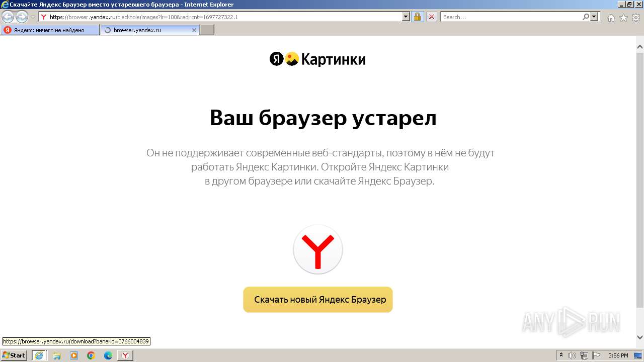This screenshot has width=644, height=362.
Task: Launch Microsoft Edge from taskbar
Action: click(108, 355)
